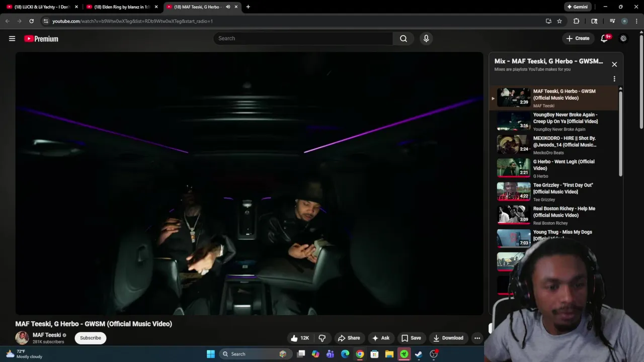The width and height of the screenshot is (644, 362).
Task: Open more actions ellipsis below video
Action: coord(477,338)
